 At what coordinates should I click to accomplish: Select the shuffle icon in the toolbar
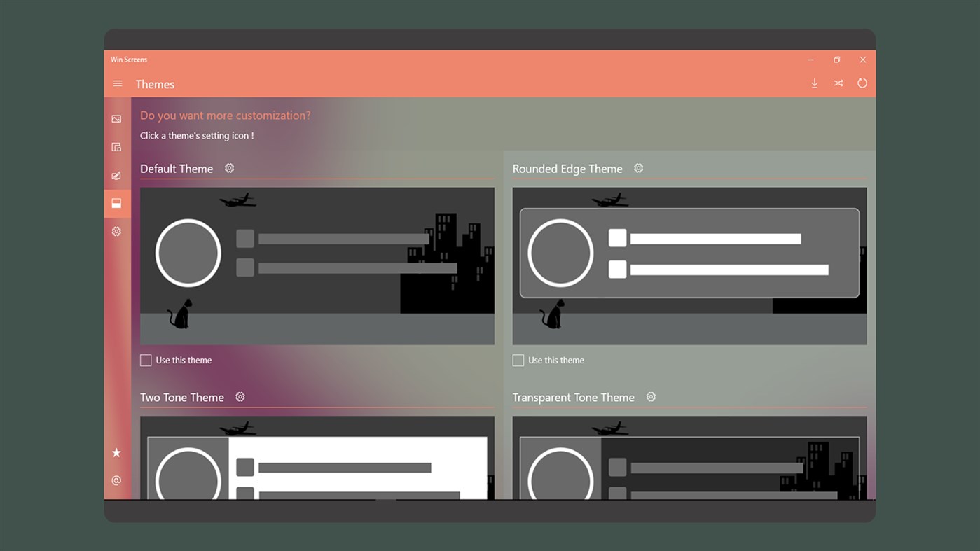pyautogui.click(x=838, y=83)
